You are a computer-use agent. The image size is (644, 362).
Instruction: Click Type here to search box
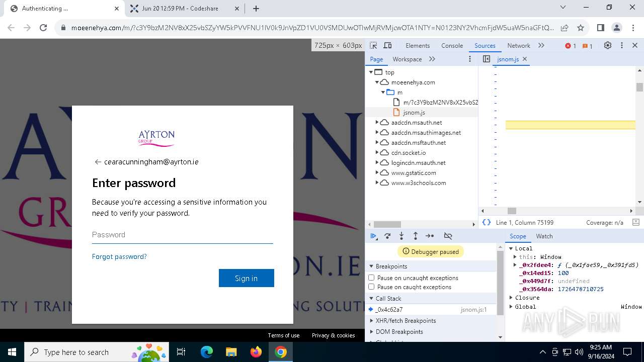pos(96,352)
